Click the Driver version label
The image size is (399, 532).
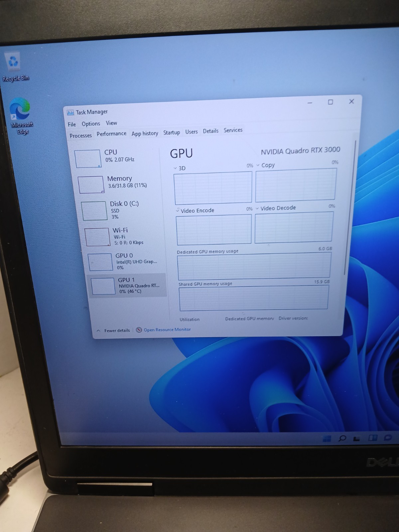(293, 318)
